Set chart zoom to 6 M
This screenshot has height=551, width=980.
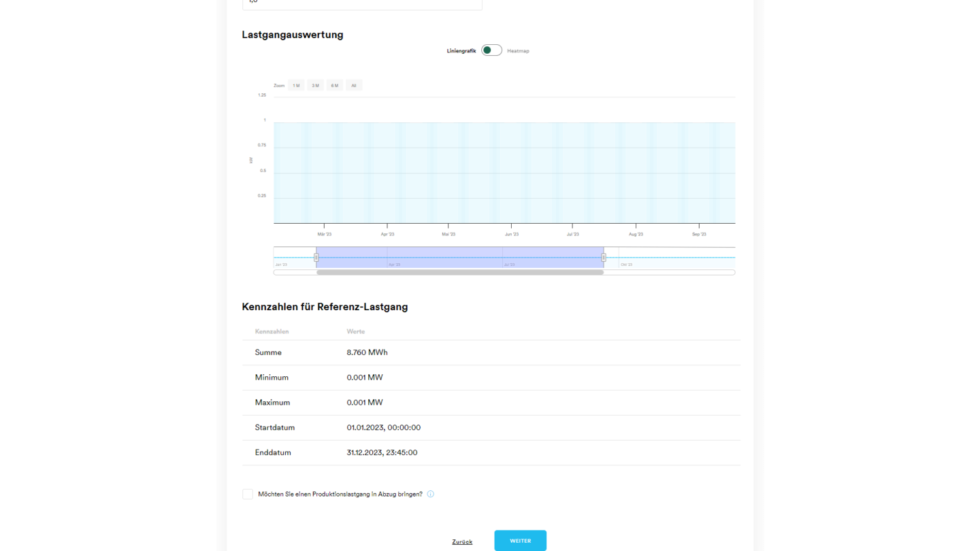(x=334, y=86)
